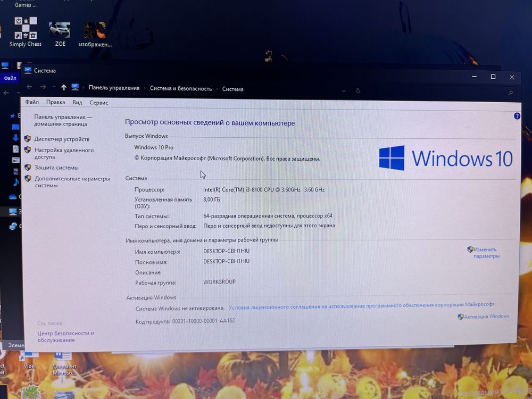
Task: Click the 64-разрядная операционная система text
Action: 268,216
